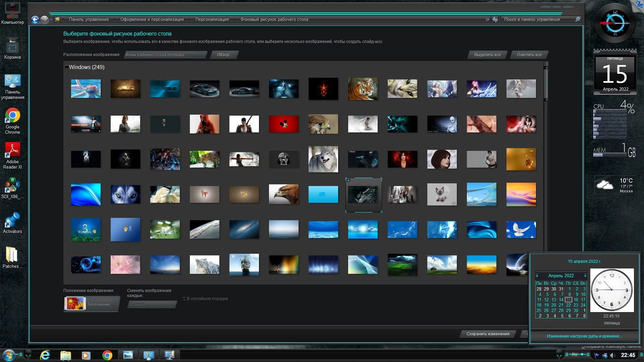Image resolution: width=644 pixels, height=362 pixels.
Task: Open the image location dropdown
Action: 165,55
